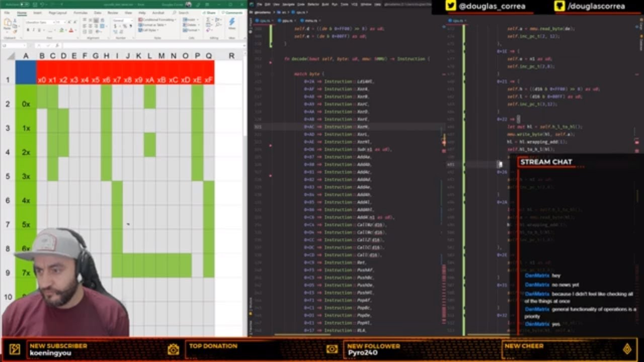Select the column R header
The height and width of the screenshot is (362, 644).
coord(231,55)
